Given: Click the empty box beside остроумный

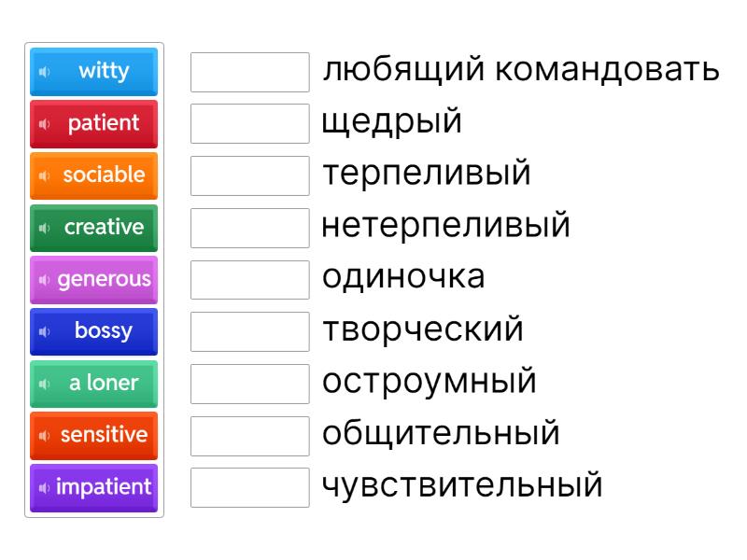Looking at the screenshot, I should 249,384.
